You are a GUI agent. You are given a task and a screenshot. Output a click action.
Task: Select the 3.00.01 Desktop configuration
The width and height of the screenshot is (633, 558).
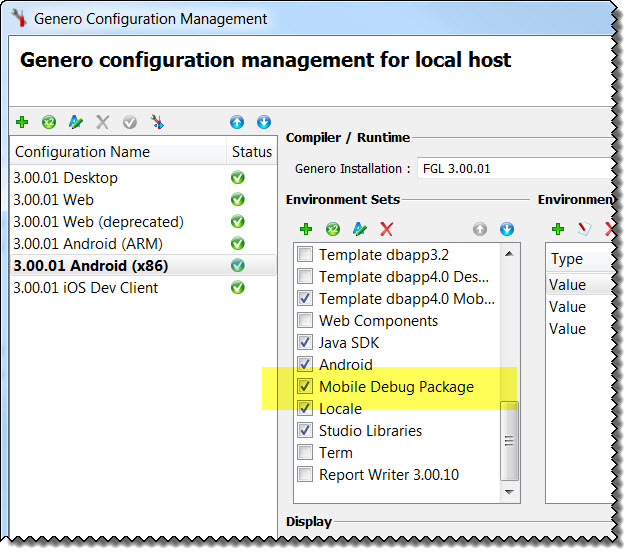[65, 178]
